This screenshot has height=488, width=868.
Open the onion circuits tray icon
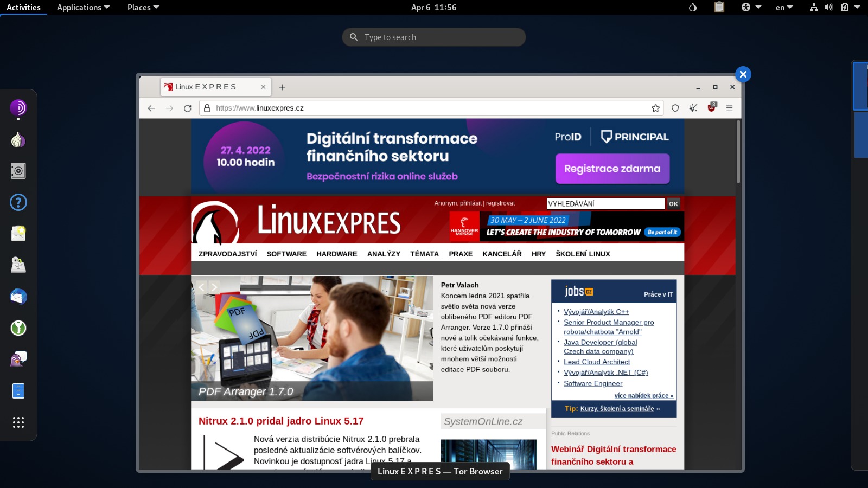pyautogui.click(x=693, y=8)
